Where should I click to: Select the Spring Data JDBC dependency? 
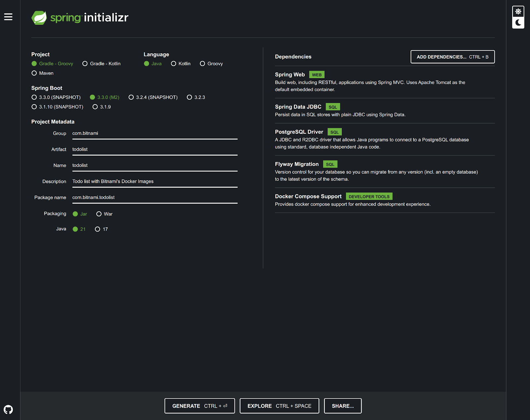point(385,111)
